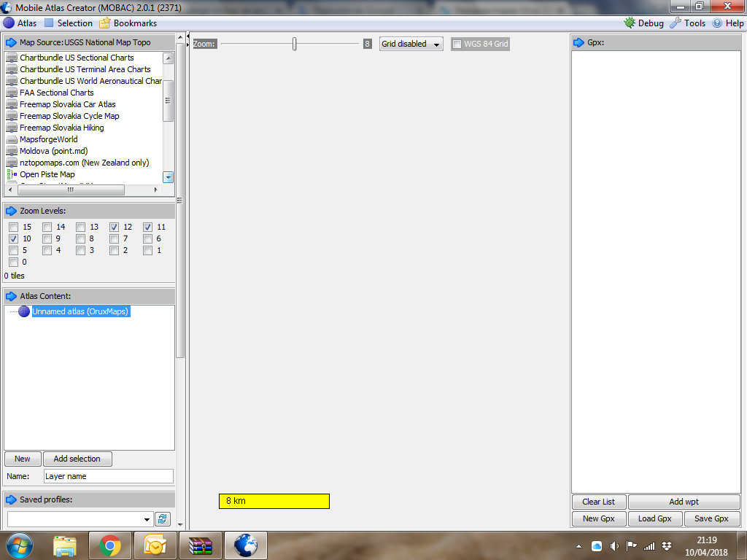Enable zoom level 14 checkbox
The height and width of the screenshot is (560, 747).
(47, 227)
